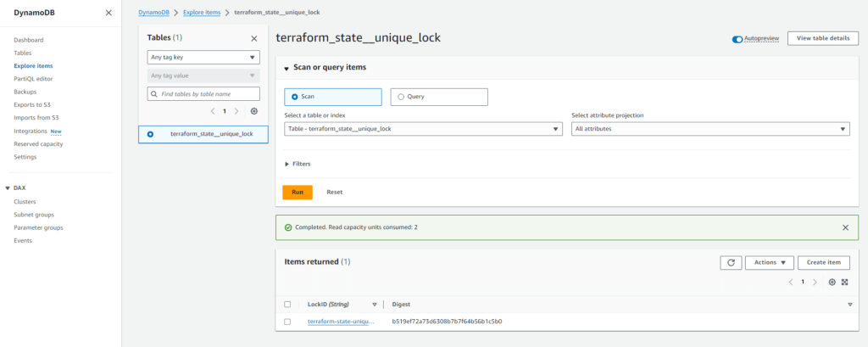The width and height of the screenshot is (868, 347).
Task: Collapse the Scan or query items section
Action: [287, 68]
